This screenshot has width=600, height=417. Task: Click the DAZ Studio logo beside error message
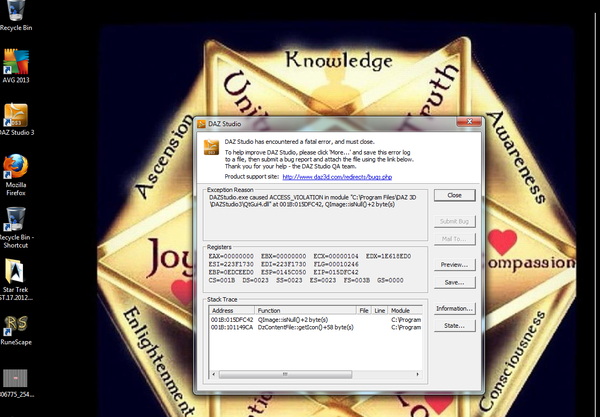(x=211, y=147)
